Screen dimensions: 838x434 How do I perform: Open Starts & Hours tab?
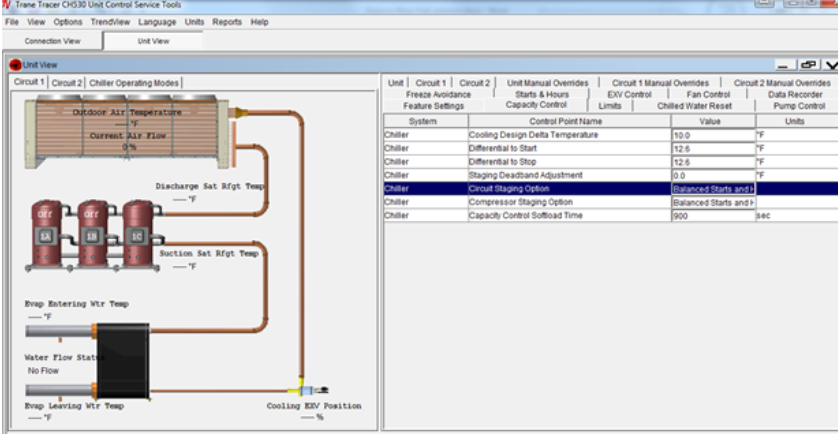click(542, 95)
